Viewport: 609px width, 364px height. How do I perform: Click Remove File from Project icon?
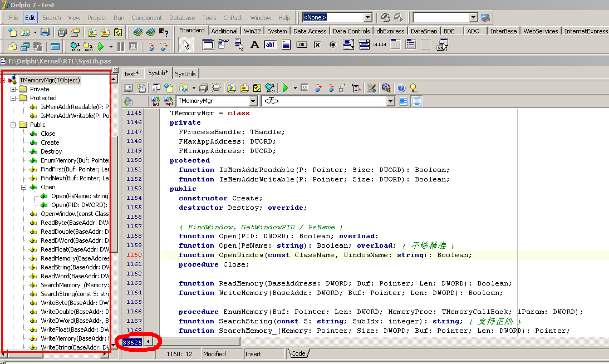(x=105, y=32)
